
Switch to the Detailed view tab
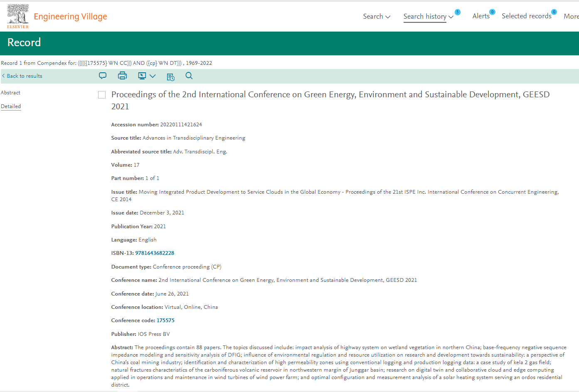pyautogui.click(x=11, y=106)
